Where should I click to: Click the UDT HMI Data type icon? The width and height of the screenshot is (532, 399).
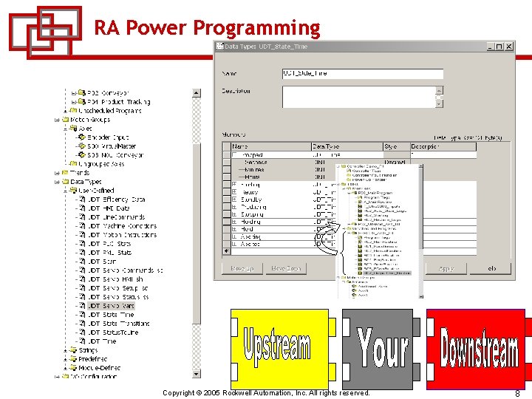(82, 208)
